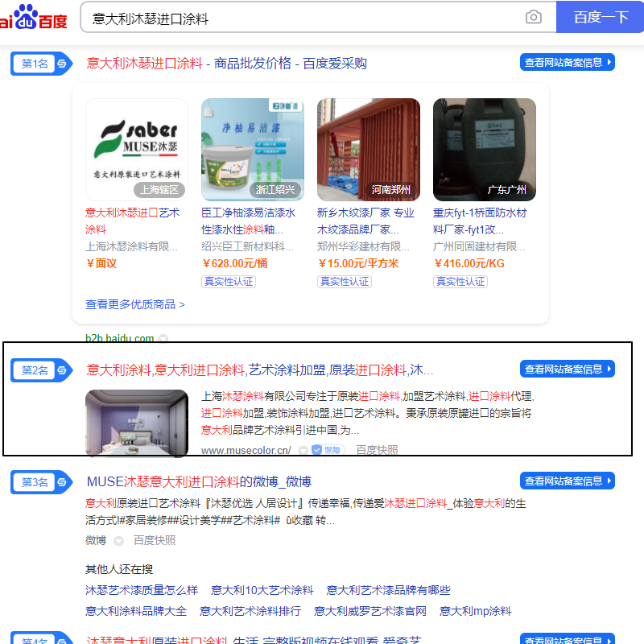The image size is (644, 644).
Task: Click the 第1名 rank badge icon
Action: [42, 64]
